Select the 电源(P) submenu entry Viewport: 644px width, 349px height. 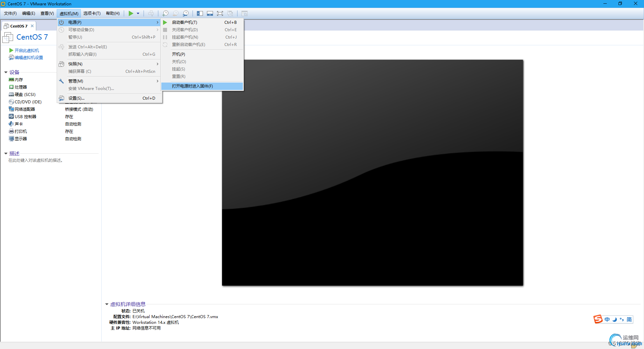[110, 22]
